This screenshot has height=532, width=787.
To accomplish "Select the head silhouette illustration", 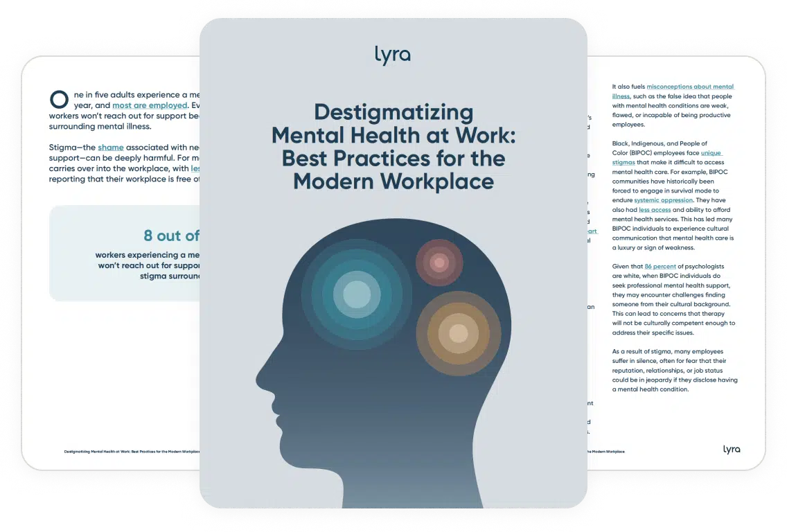I will pyautogui.click(x=384, y=363).
